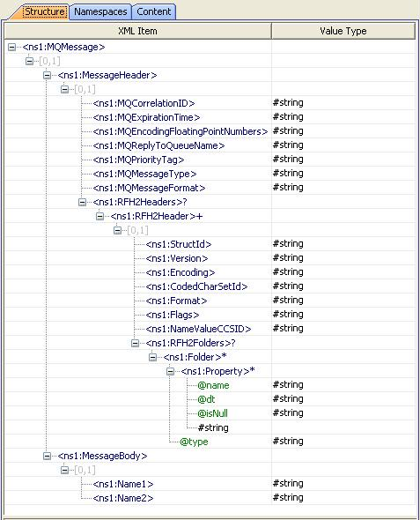Open the Content tab
This screenshot has width=420, height=520.
(154, 11)
